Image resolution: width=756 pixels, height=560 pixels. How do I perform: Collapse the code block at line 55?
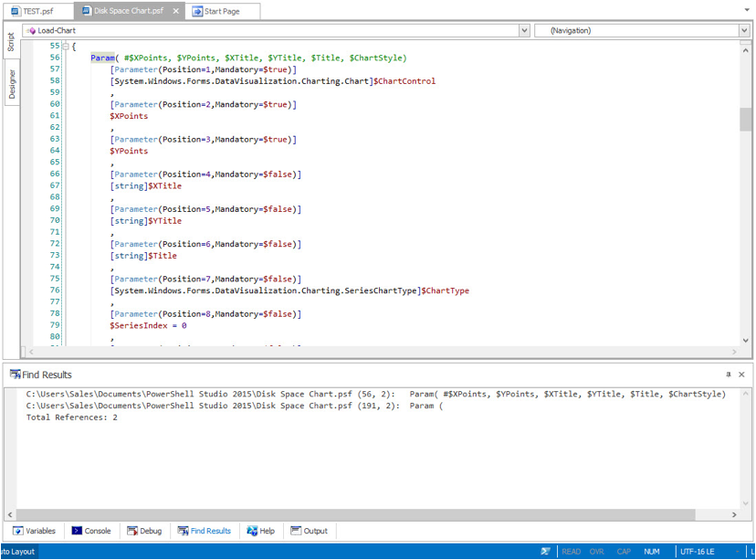(x=66, y=47)
